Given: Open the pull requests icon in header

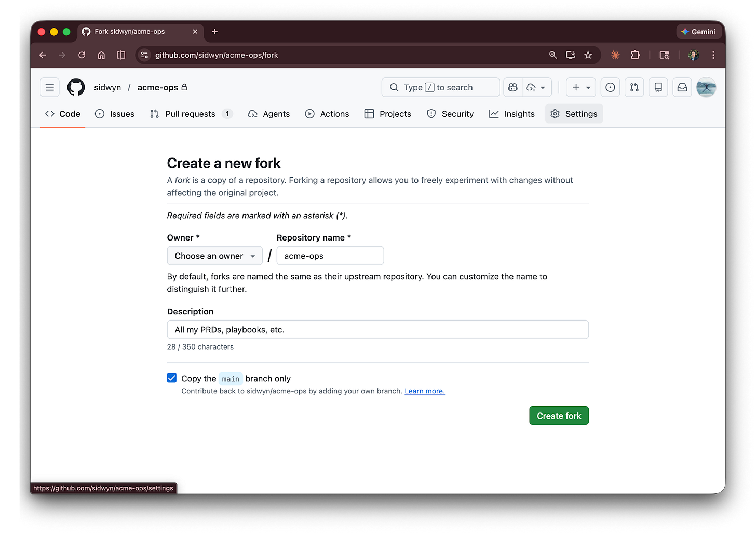Looking at the screenshot, I should click(634, 87).
